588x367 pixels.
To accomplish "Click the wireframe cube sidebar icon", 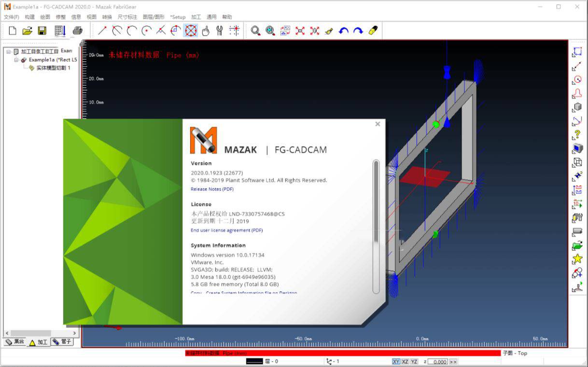I will click(x=577, y=163).
